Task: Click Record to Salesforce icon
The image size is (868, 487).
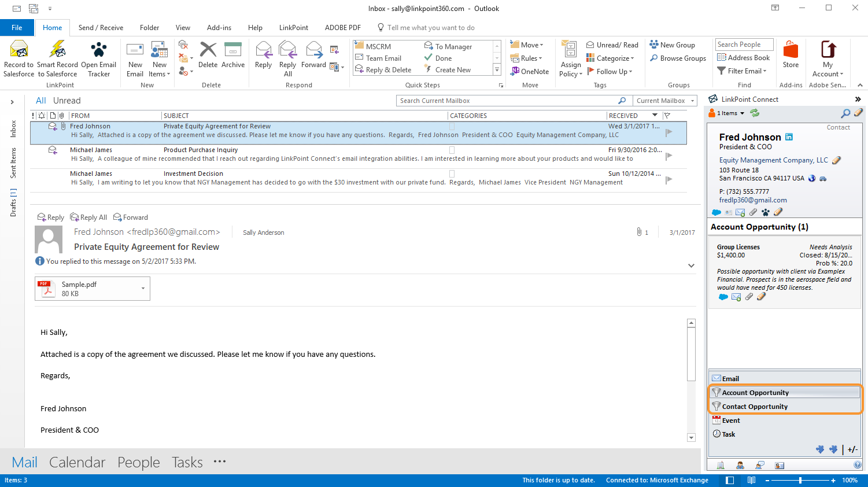Action: tap(19, 50)
